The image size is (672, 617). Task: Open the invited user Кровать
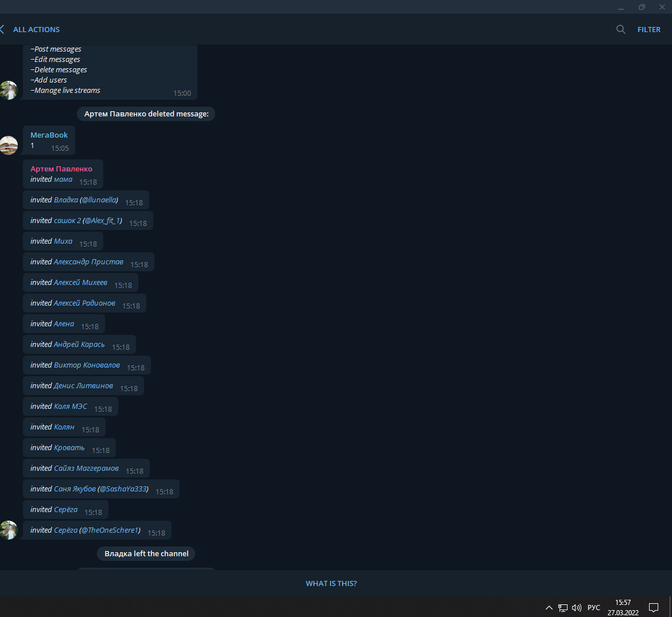[x=69, y=447]
